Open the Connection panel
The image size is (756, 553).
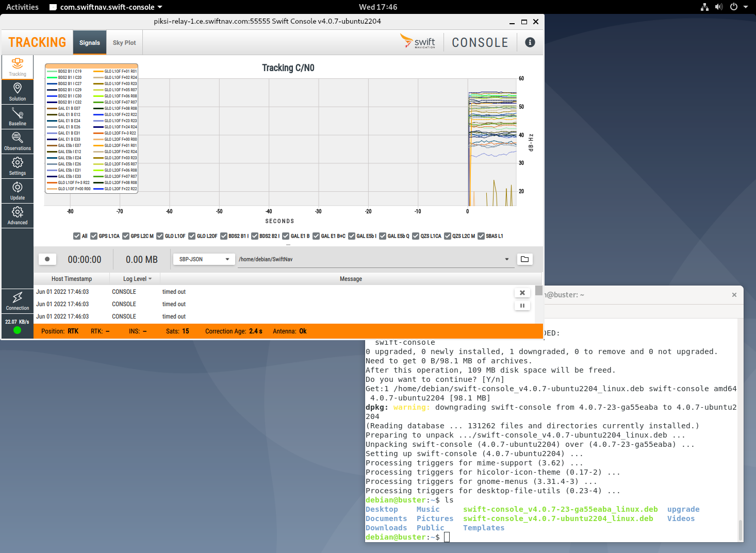pos(18,301)
